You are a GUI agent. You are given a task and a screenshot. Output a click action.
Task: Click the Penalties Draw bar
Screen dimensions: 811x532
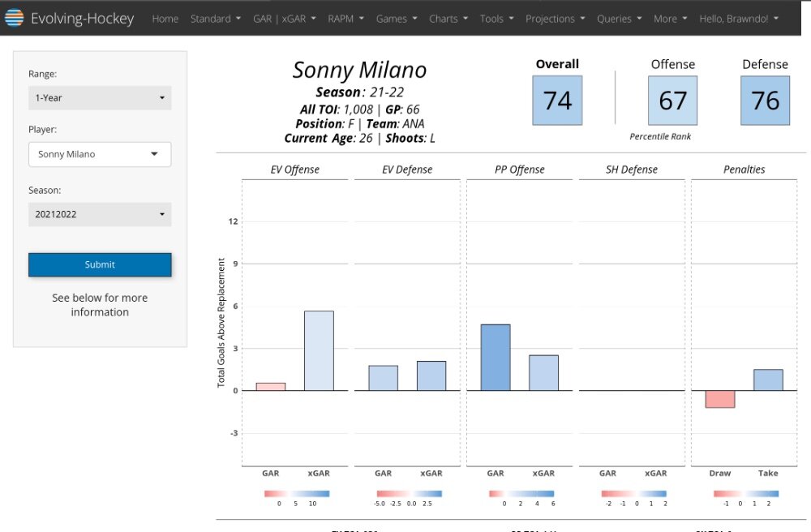coord(720,399)
